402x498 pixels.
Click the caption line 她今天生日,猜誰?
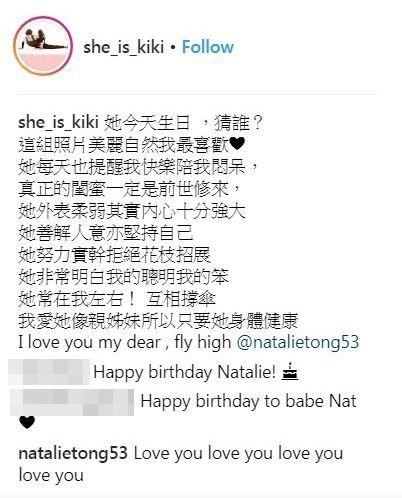coord(183,122)
